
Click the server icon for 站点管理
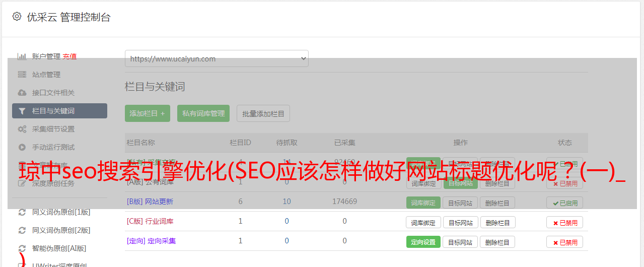coord(22,75)
